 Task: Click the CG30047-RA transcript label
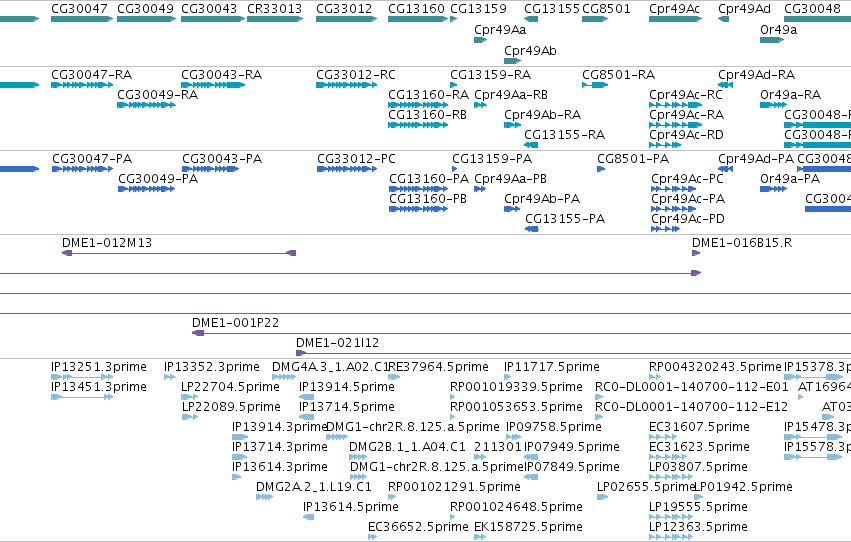click(x=92, y=75)
